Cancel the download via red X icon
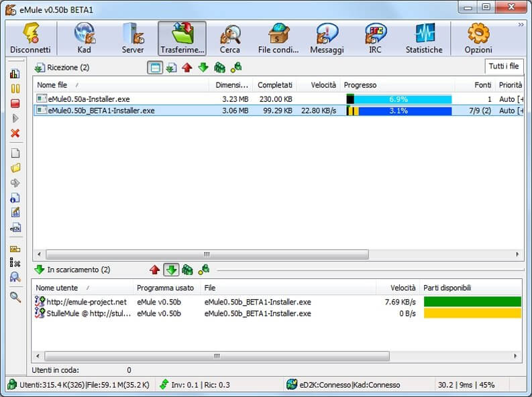The image size is (532, 397). [x=15, y=133]
